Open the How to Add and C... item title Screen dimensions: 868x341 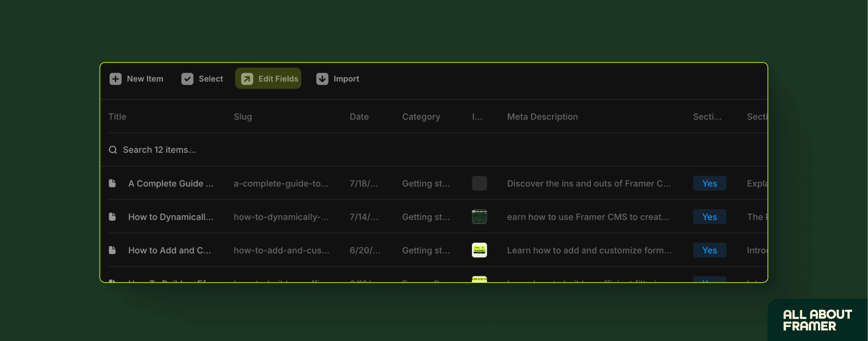click(x=170, y=251)
